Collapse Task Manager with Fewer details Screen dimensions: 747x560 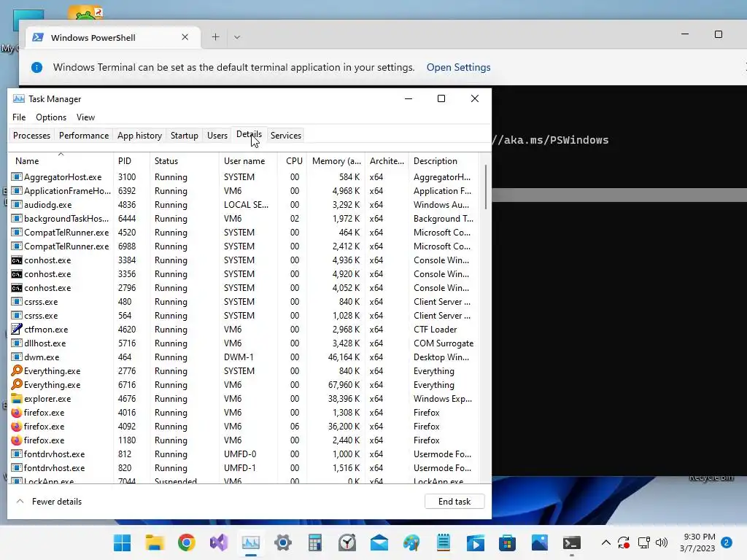coord(49,502)
